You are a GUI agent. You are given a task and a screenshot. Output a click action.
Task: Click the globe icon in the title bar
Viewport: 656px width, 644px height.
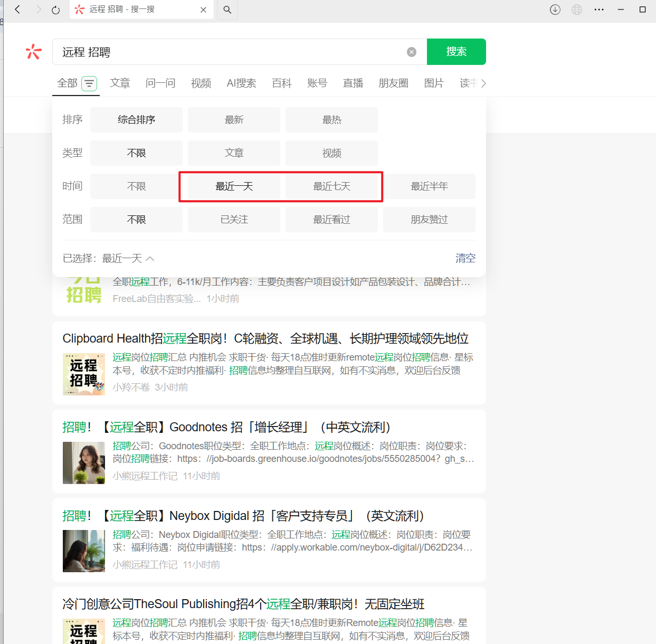[x=577, y=10]
